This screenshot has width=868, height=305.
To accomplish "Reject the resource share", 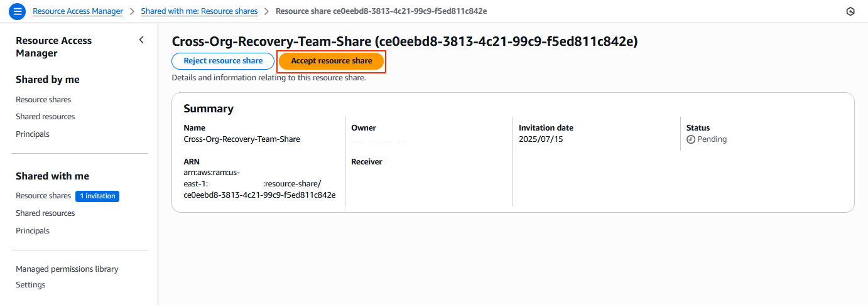I will (223, 61).
